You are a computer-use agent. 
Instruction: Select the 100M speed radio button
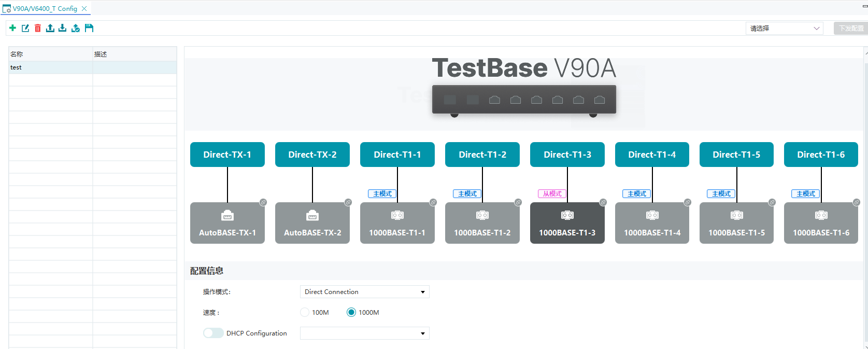coord(305,312)
